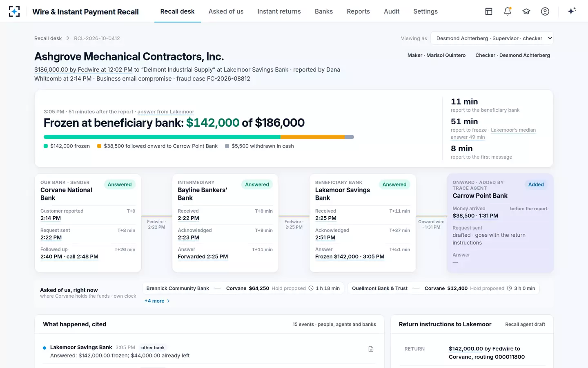The width and height of the screenshot is (588, 368).
Task: Click the green frozen progress segment
Action: tap(162, 137)
